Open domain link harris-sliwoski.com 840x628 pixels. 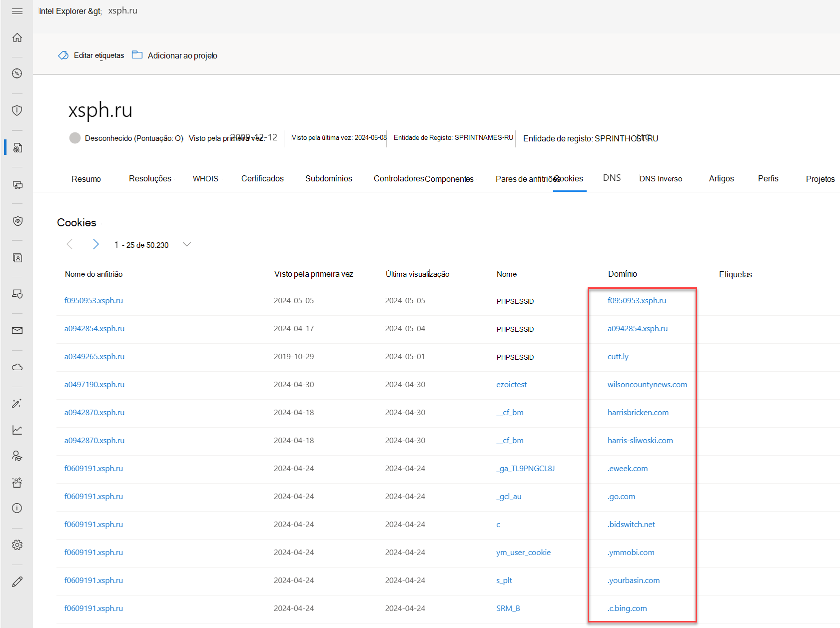(x=640, y=441)
